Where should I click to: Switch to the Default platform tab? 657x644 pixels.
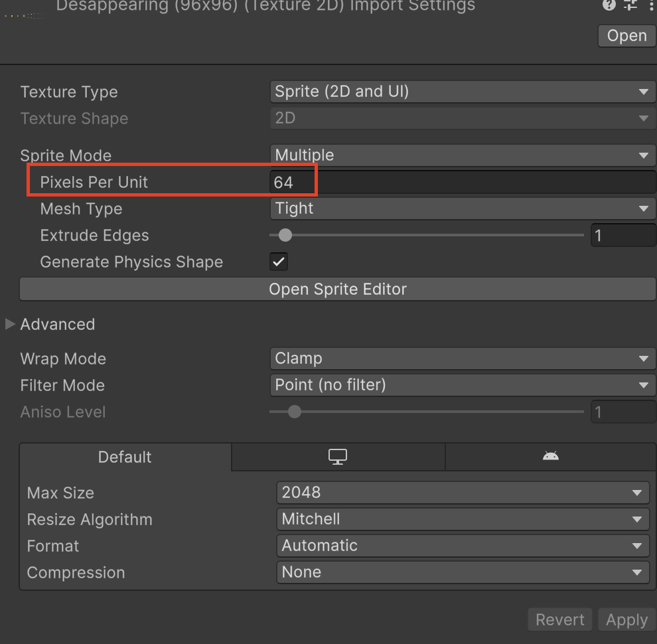pyautogui.click(x=125, y=457)
